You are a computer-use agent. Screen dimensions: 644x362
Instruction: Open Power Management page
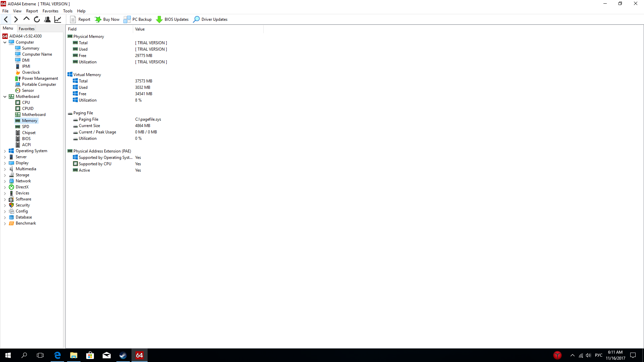pos(40,78)
